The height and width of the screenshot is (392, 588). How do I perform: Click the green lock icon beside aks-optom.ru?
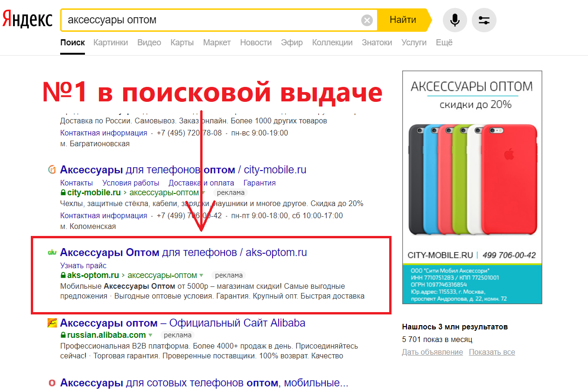(x=63, y=276)
